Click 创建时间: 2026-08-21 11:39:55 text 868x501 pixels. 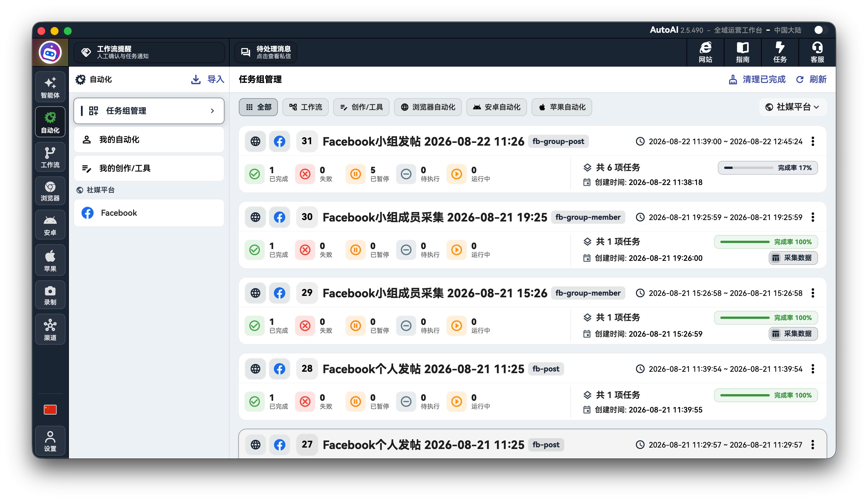(x=648, y=410)
